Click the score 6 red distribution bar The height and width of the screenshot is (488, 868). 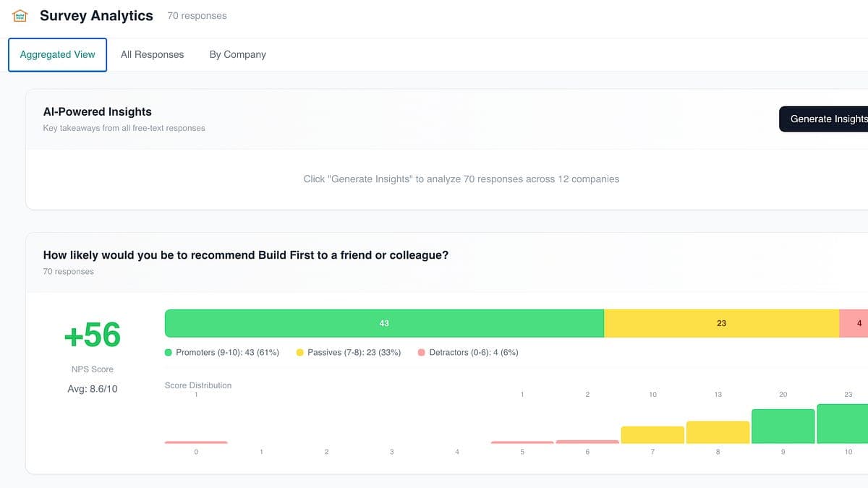click(x=587, y=442)
